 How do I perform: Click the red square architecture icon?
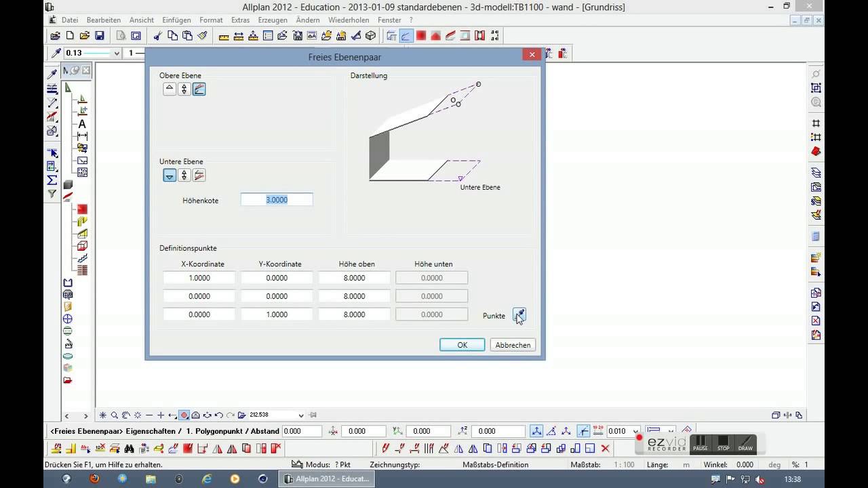tap(82, 209)
